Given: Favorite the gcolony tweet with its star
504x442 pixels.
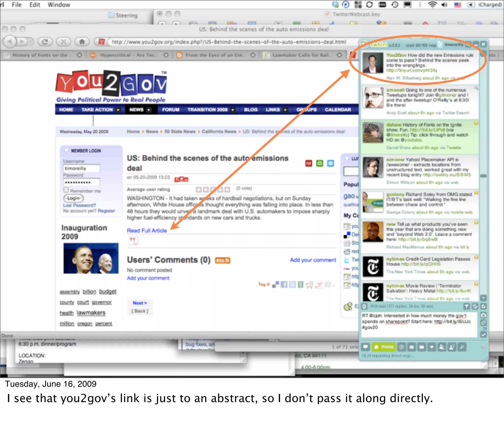Looking at the screenshot, I should click(x=476, y=192).
